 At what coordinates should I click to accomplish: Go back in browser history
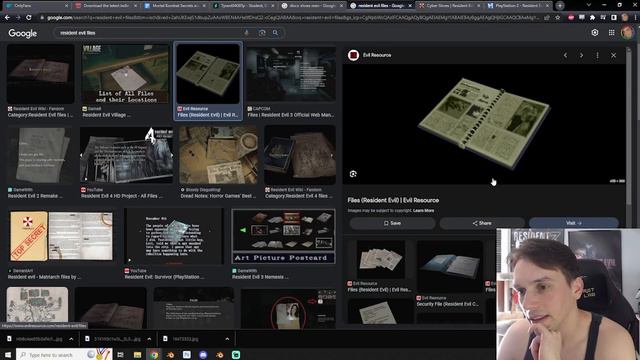pos(7,18)
